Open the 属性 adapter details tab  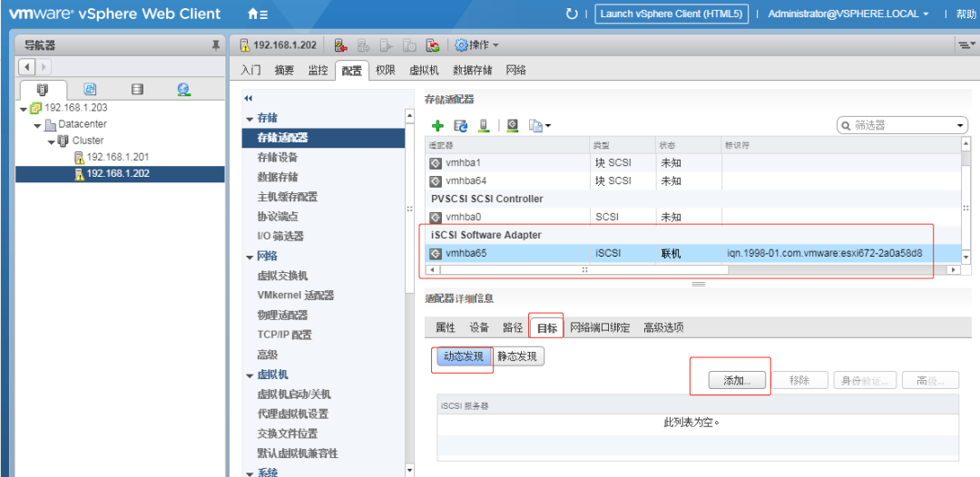tap(445, 327)
